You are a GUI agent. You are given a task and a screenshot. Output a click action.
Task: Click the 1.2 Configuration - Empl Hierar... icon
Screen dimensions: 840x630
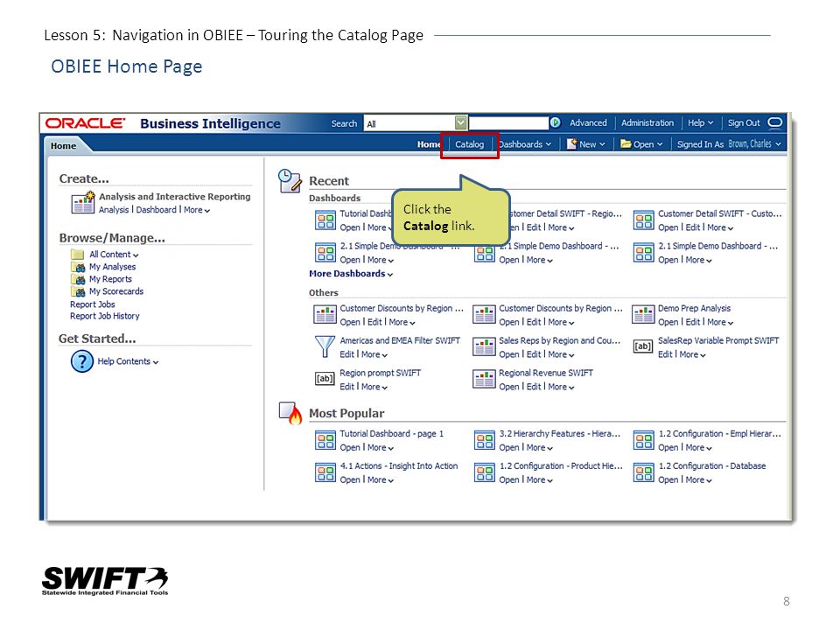(643, 440)
